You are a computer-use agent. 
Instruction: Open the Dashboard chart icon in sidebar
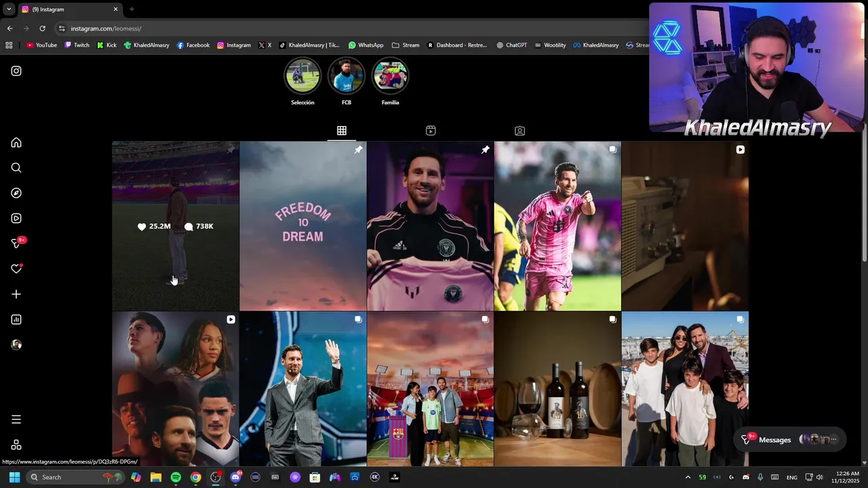coord(16,319)
